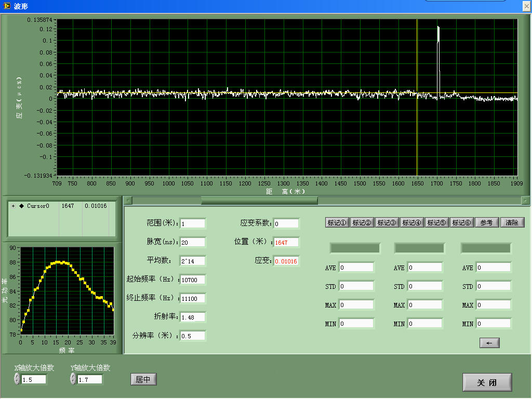The image size is (532, 399).
Task: Click the 应变 field showing 0.01016
Action: pos(286,261)
